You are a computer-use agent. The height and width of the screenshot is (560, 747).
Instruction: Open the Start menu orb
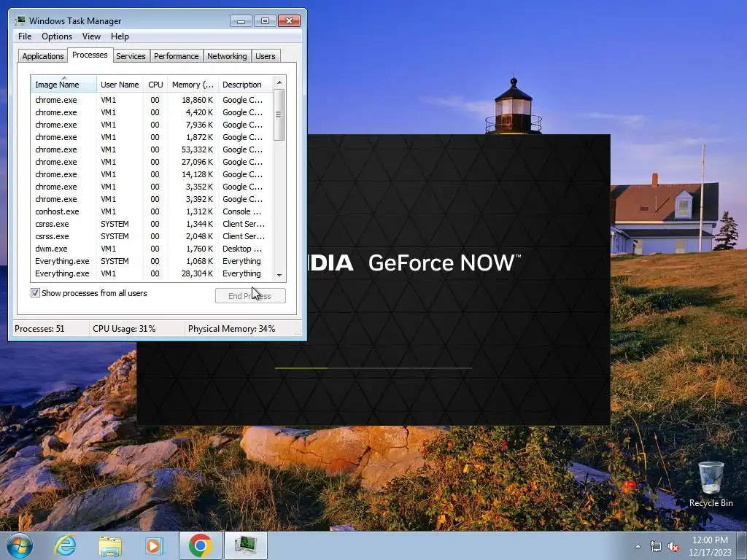20,545
